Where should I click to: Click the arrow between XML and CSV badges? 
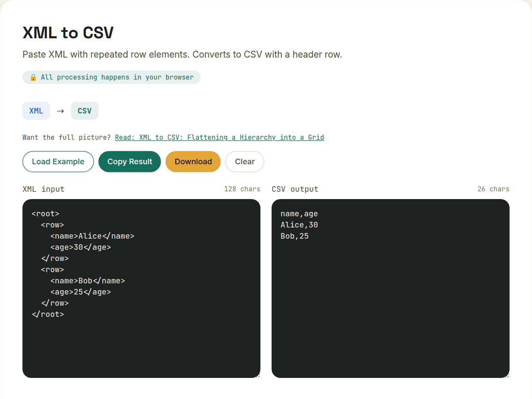click(61, 111)
